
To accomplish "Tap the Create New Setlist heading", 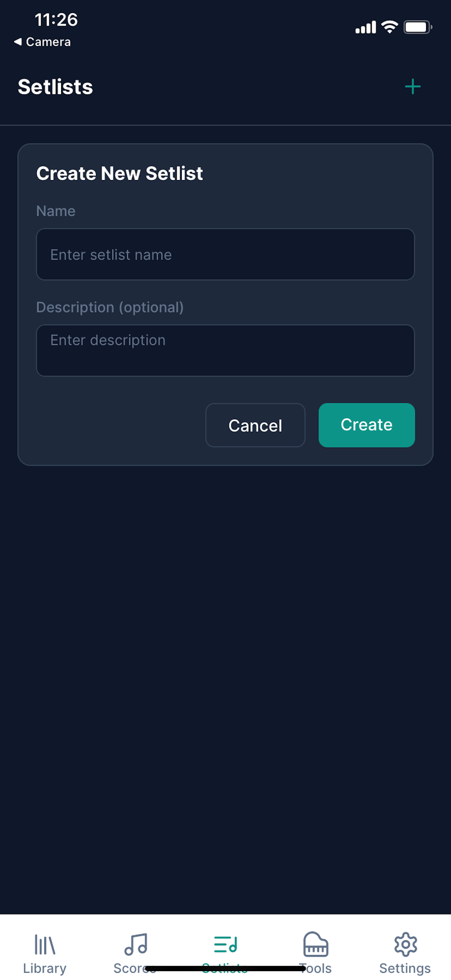I will point(119,174).
